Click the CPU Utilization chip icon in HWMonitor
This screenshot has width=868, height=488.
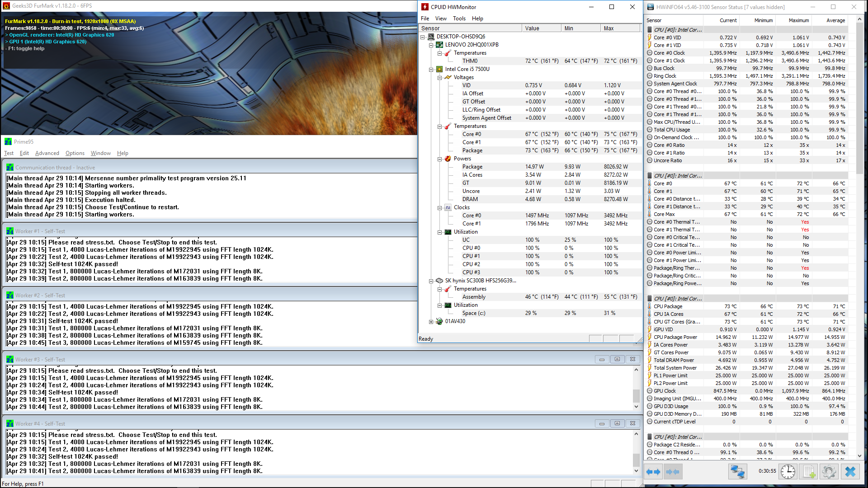tap(448, 232)
